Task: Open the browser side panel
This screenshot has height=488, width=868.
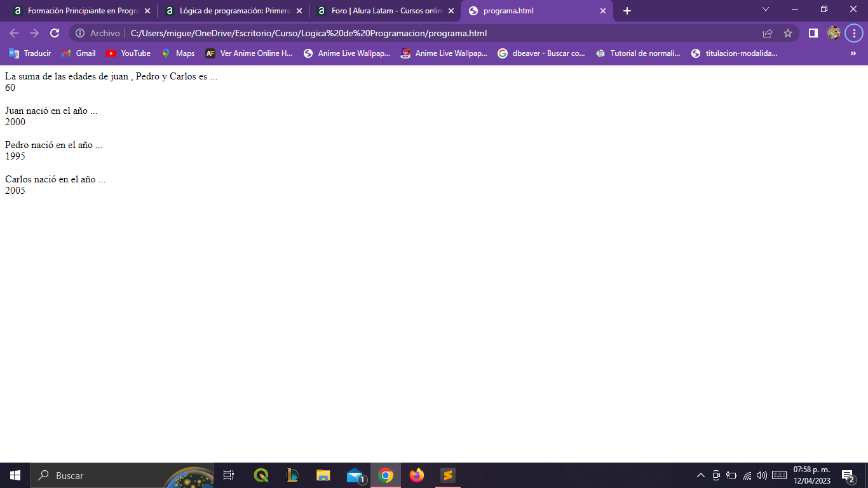Action: [x=813, y=33]
